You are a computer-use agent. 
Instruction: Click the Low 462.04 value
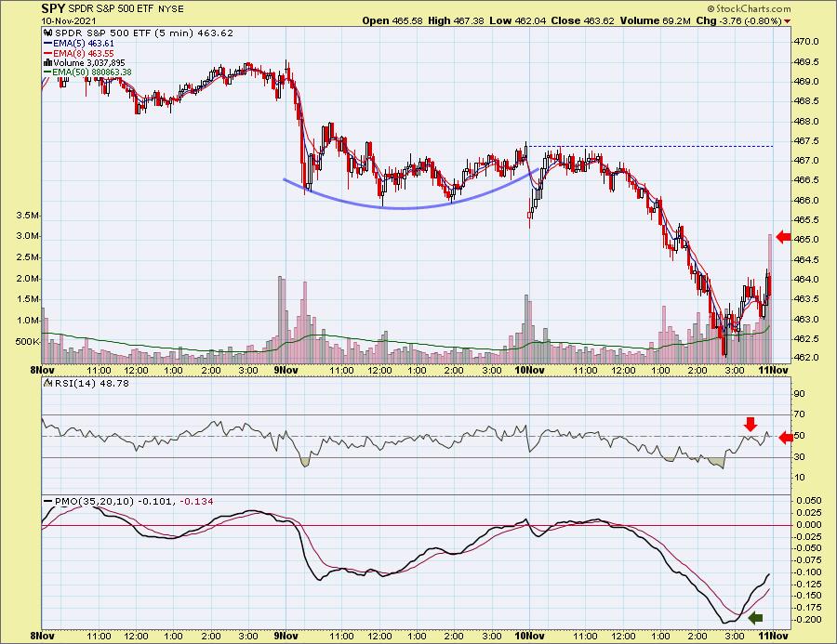518,20
